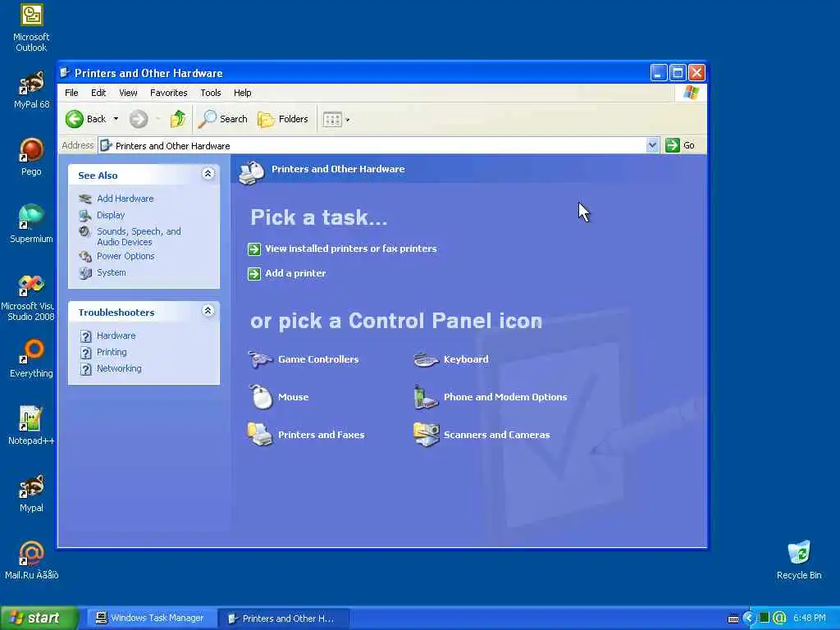
Task: Toggle the Folders pane
Action: click(283, 119)
